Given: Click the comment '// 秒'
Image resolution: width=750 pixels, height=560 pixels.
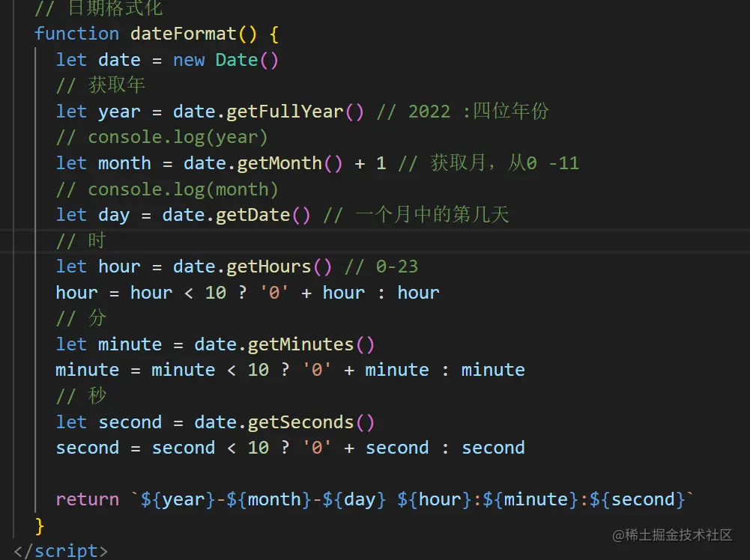Looking at the screenshot, I should [x=81, y=396].
